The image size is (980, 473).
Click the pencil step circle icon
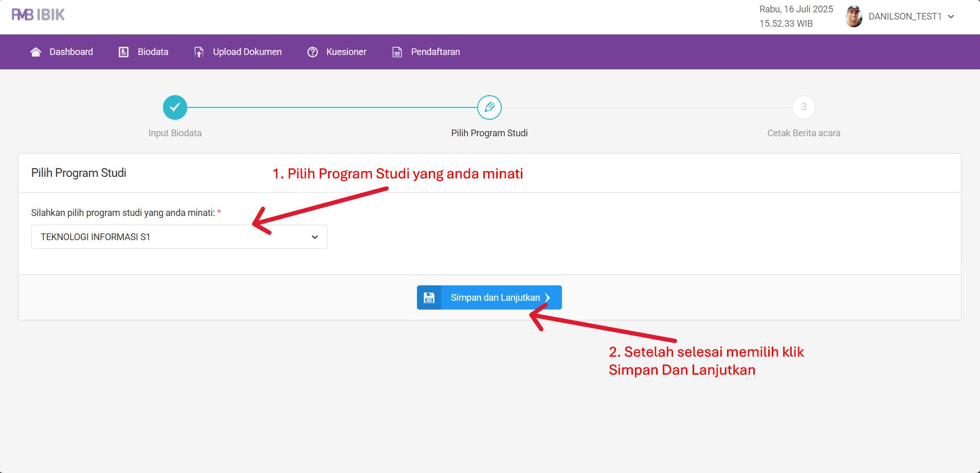pos(489,107)
